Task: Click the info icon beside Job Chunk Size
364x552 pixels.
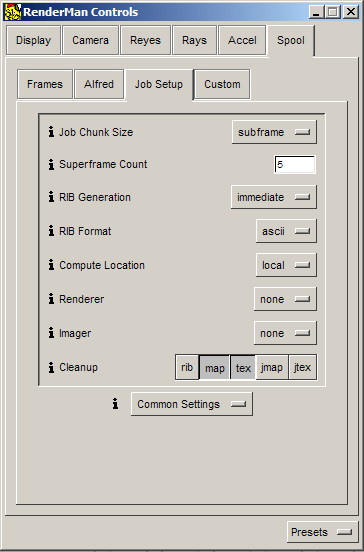Action: pyautogui.click(x=51, y=132)
